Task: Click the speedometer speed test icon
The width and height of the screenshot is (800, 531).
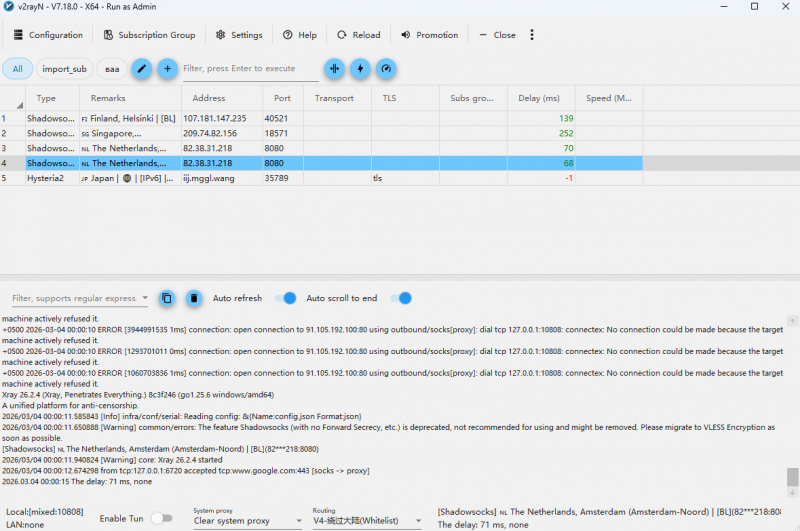Action: (x=385, y=68)
